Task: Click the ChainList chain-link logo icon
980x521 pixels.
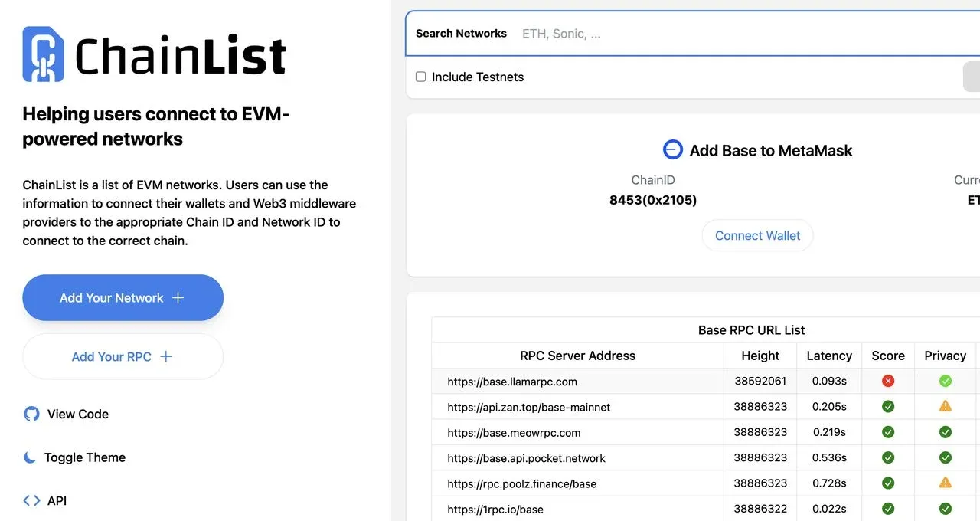Action: pyautogui.click(x=42, y=53)
